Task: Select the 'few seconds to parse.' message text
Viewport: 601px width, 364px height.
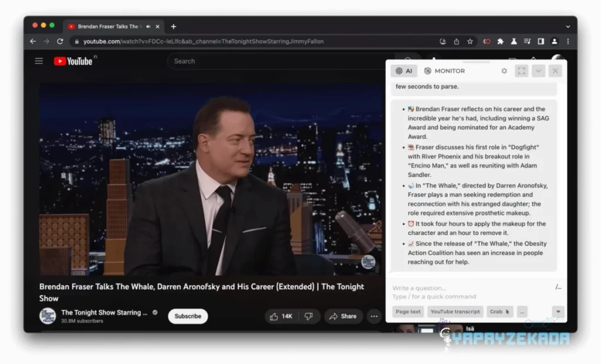Action: click(x=427, y=87)
